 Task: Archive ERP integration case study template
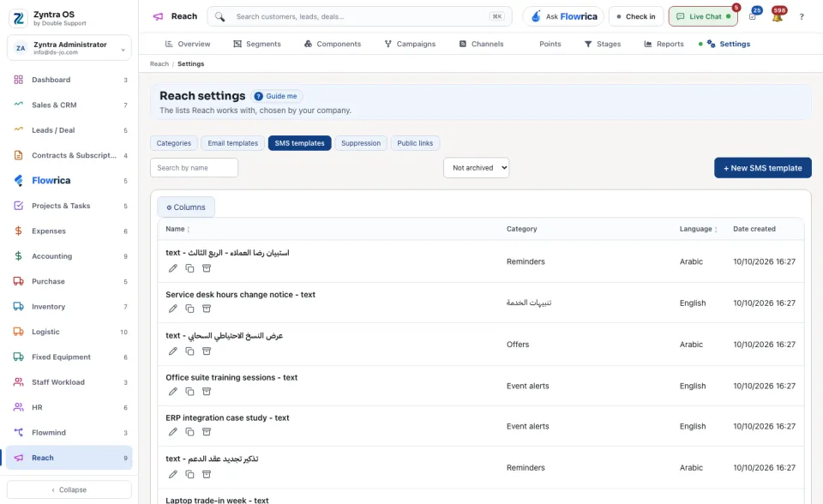tap(207, 432)
